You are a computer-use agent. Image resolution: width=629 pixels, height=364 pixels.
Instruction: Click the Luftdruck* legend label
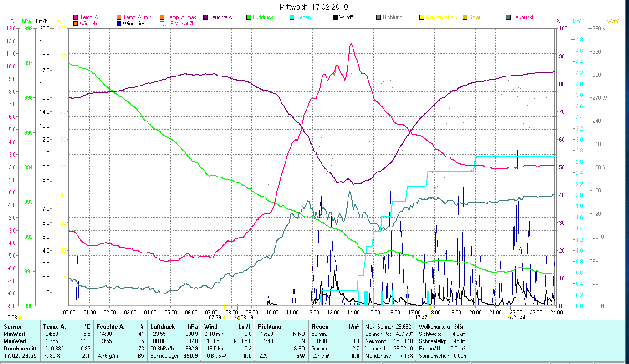264,17
